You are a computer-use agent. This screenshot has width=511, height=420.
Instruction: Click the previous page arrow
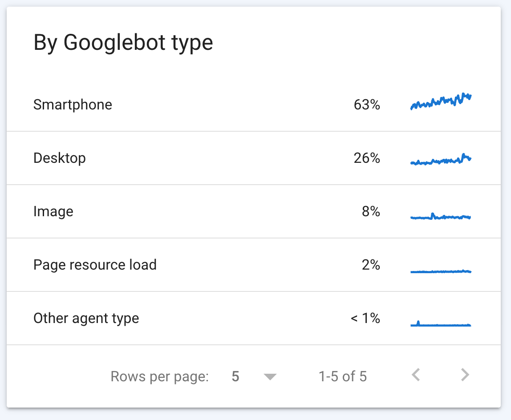(x=416, y=376)
